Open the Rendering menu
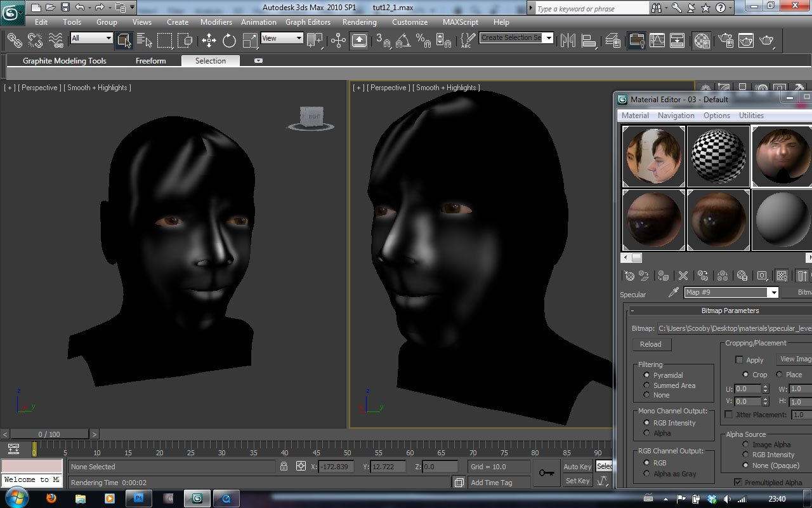812x508 pixels. coord(359,22)
